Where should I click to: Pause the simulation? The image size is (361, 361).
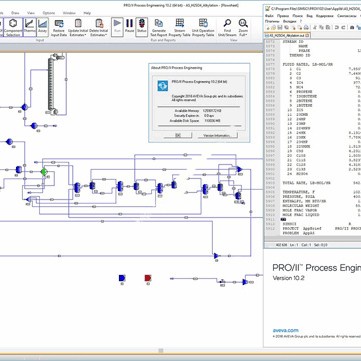[x=129, y=27]
